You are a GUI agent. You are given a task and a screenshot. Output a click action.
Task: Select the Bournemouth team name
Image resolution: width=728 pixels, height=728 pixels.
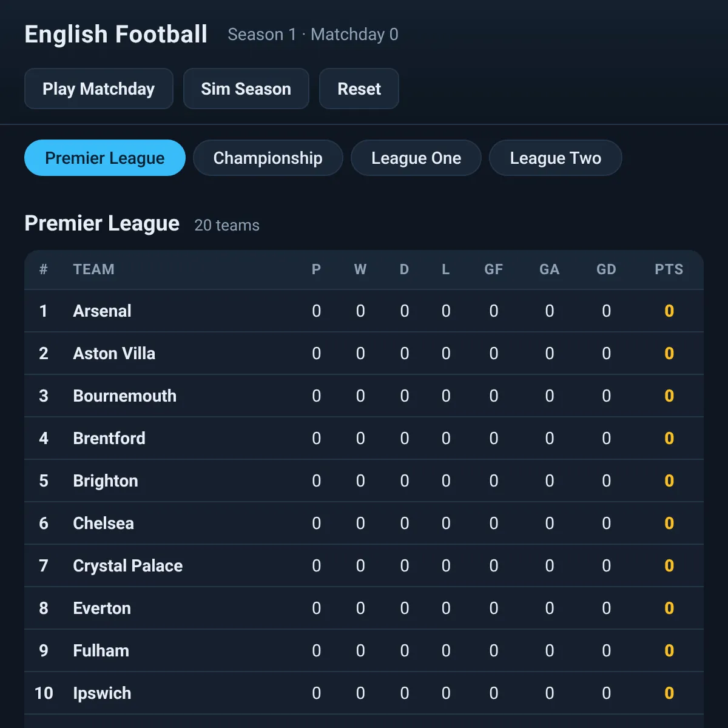[x=125, y=396]
